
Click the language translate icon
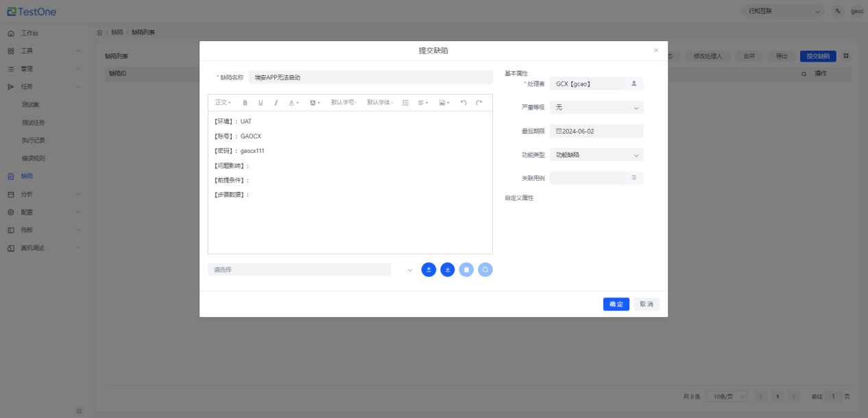pyautogui.click(x=838, y=12)
